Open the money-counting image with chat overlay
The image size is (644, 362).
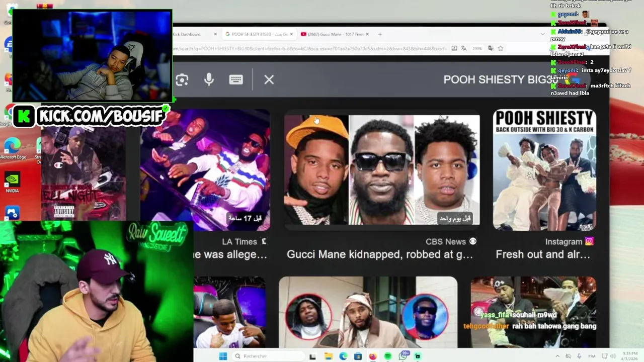pos(533,312)
